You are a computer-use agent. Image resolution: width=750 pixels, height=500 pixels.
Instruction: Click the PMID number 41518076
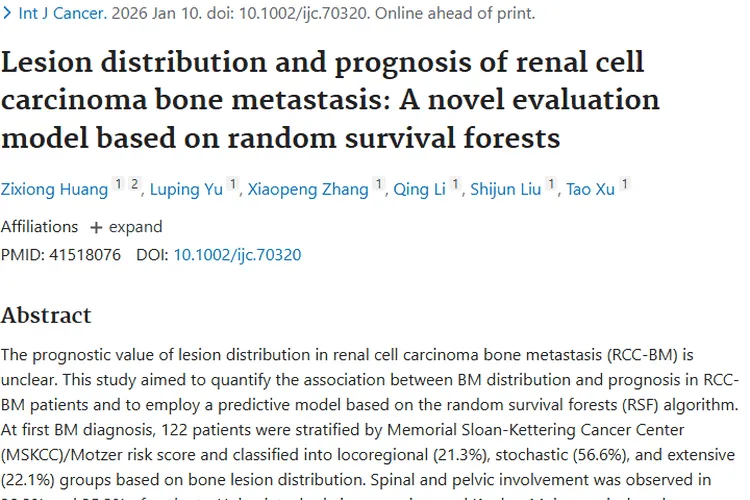[x=83, y=255]
